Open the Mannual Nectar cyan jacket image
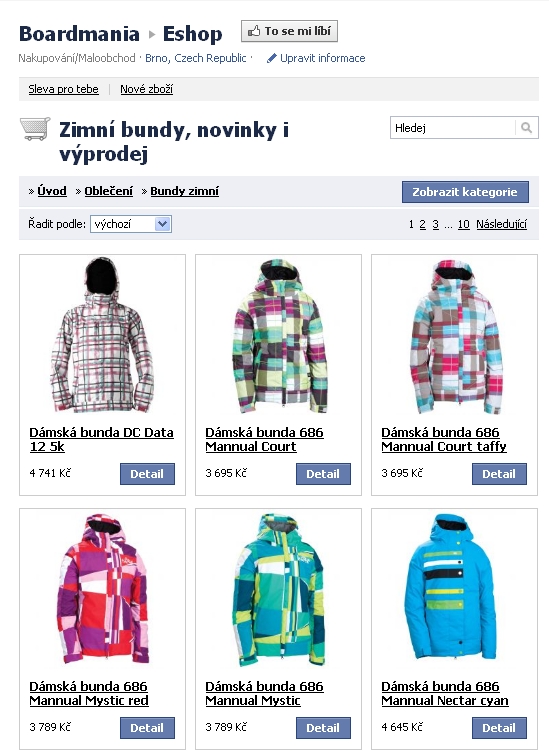The height and width of the screenshot is (751, 549). pos(450,587)
